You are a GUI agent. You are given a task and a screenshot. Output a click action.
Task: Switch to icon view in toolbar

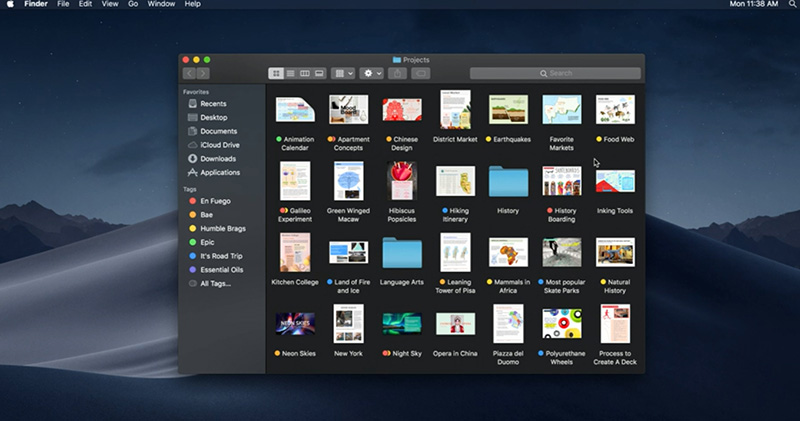(x=276, y=74)
